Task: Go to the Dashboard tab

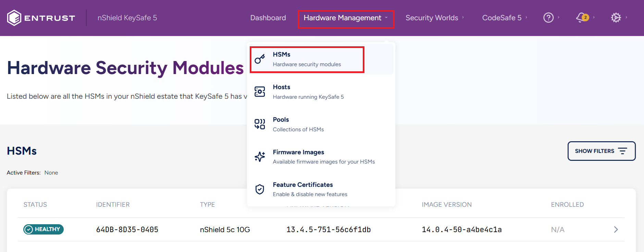Action: point(268,18)
